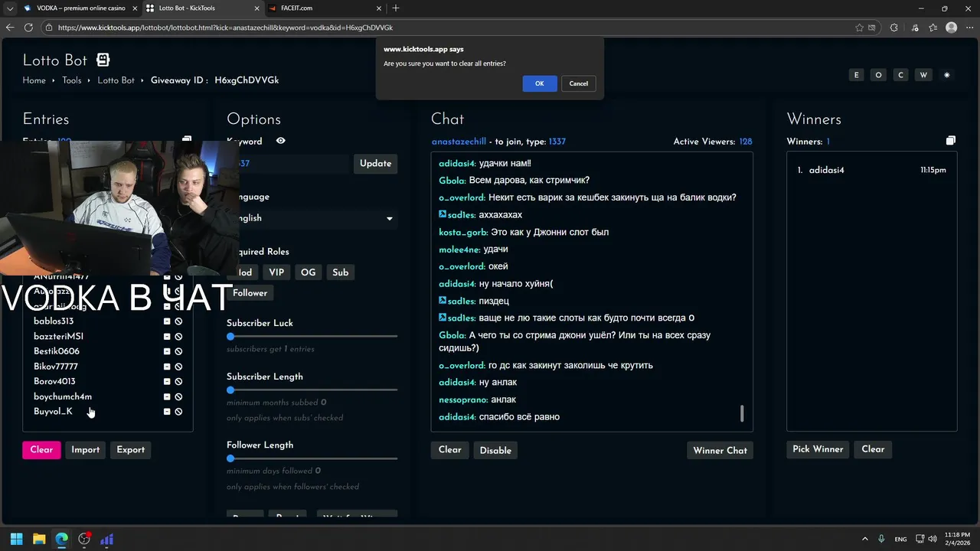Image resolution: width=980 pixels, height=551 pixels.
Task: Go to Home breadcrumb
Action: coord(34,80)
